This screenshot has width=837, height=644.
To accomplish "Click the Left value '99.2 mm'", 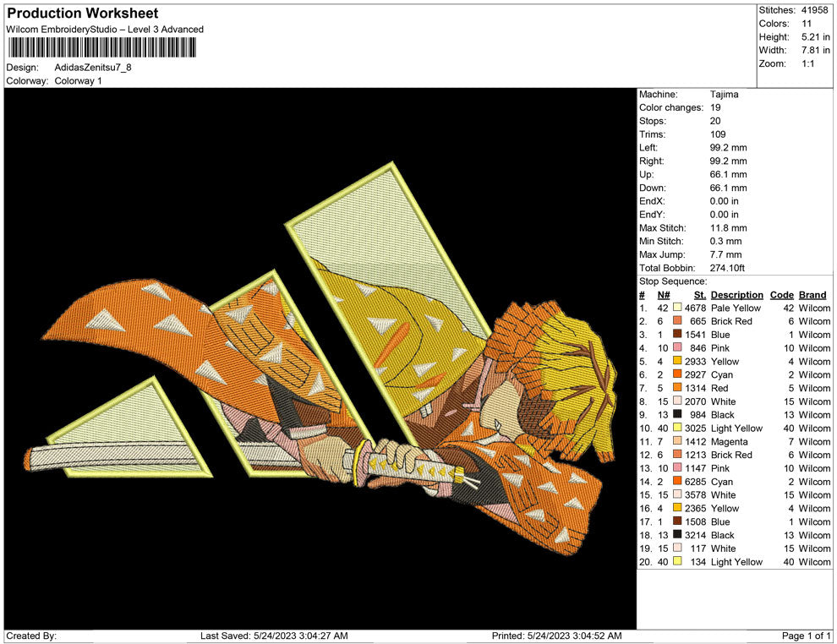I will (729, 147).
